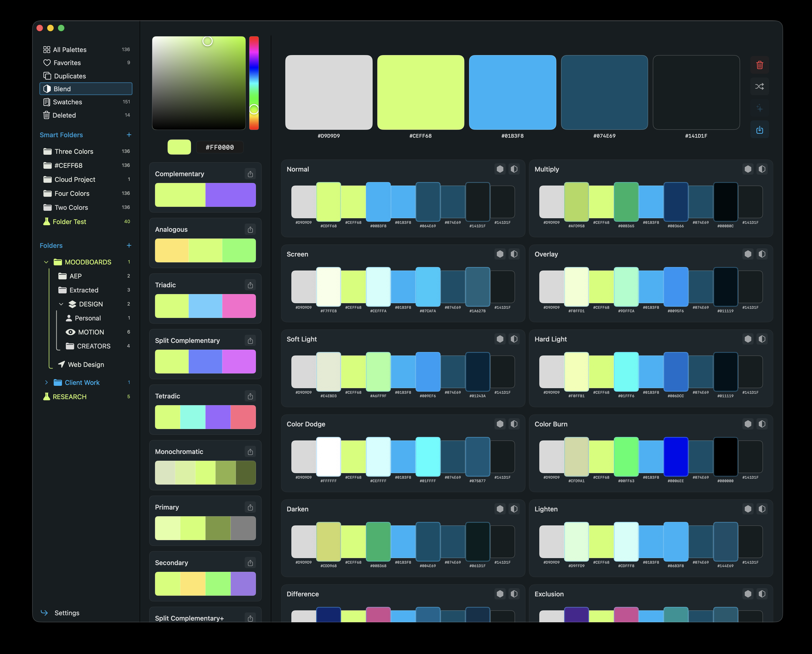Click share icon on Triadic card
This screenshot has height=654, width=812.
[x=250, y=285]
